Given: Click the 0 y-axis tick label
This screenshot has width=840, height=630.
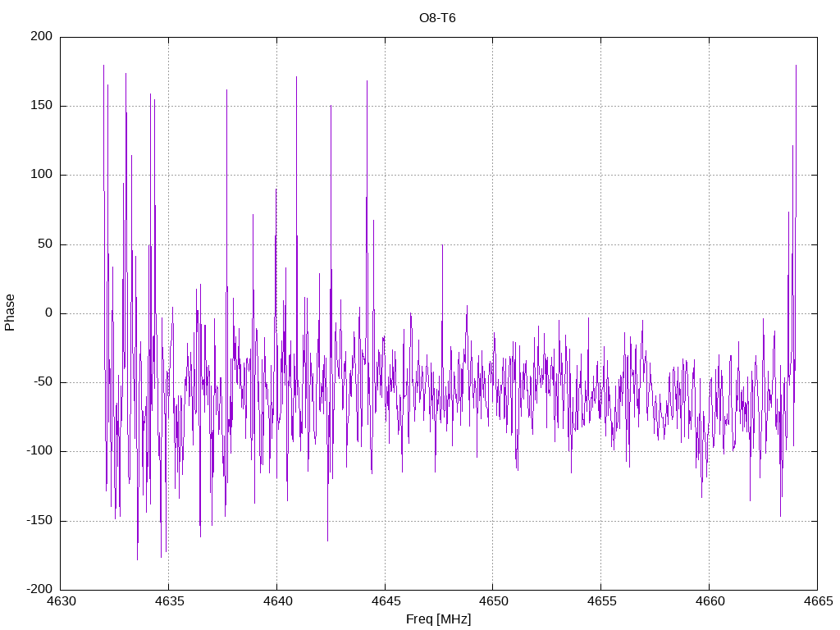Looking at the screenshot, I should click(49, 313).
